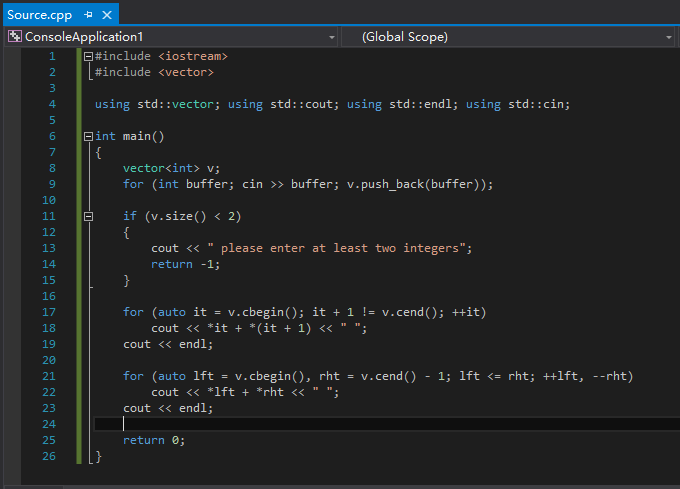Click 'using std::vector;' on line 4
Screen dimensions: 680x489
158,104
